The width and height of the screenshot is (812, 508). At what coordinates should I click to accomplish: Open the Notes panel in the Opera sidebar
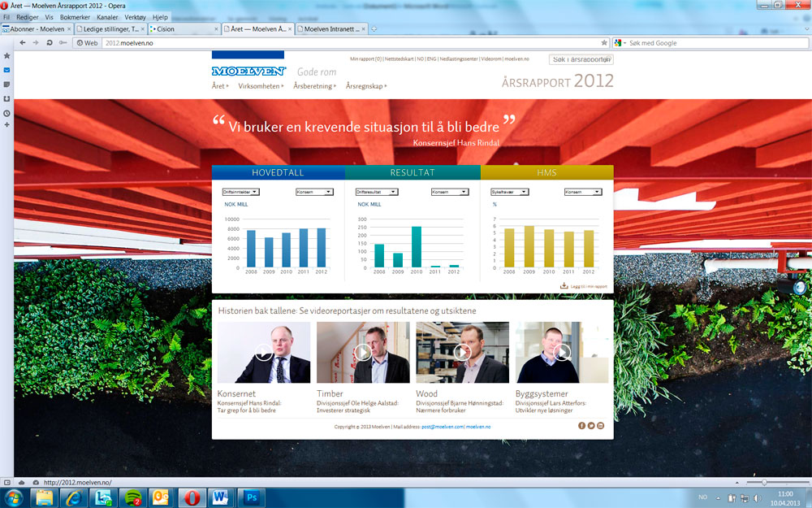pos(7,84)
